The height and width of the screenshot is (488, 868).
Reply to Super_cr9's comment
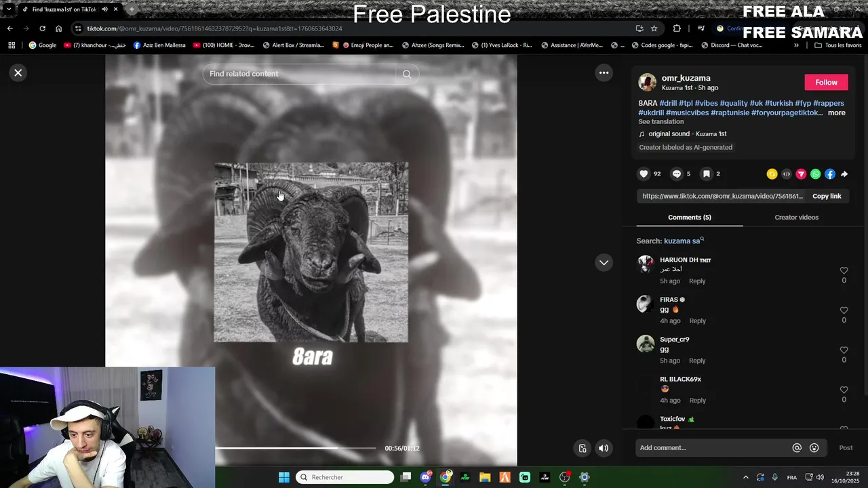pos(697,361)
